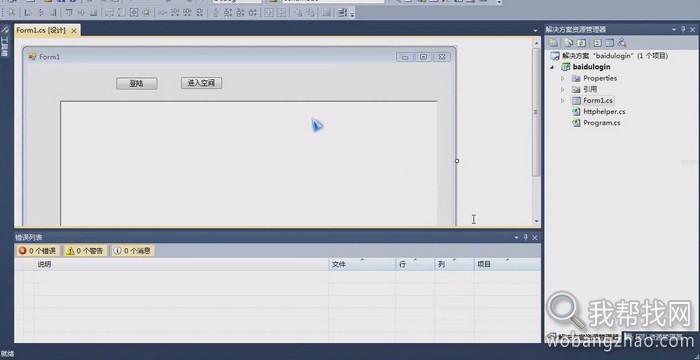Select the Form1.cs [设计] document tab
This screenshot has height=360, width=700.
tap(41, 30)
